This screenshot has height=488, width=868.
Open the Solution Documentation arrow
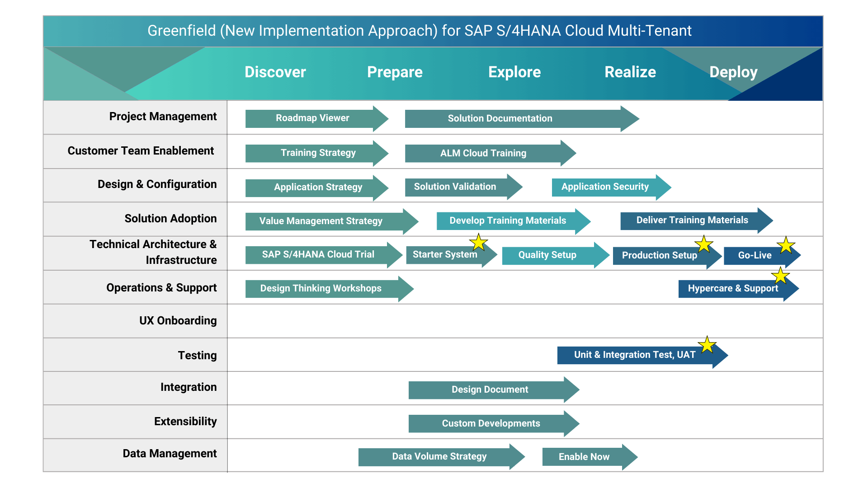(522, 119)
